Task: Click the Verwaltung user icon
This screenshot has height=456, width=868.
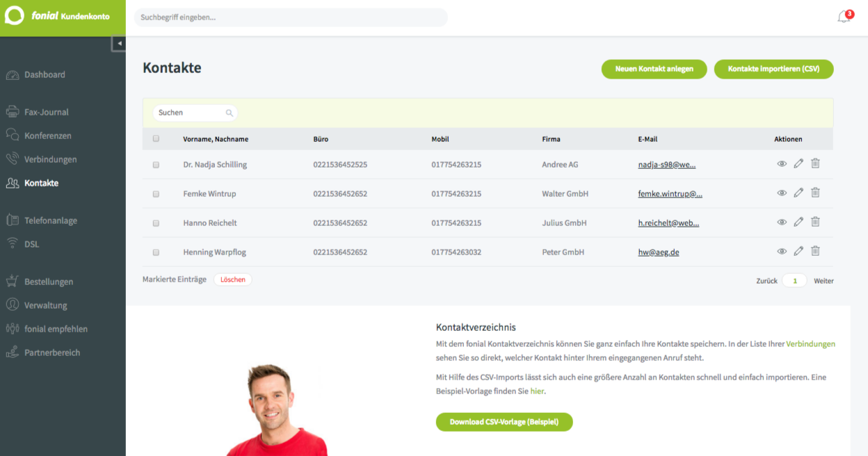Action: coord(12,305)
